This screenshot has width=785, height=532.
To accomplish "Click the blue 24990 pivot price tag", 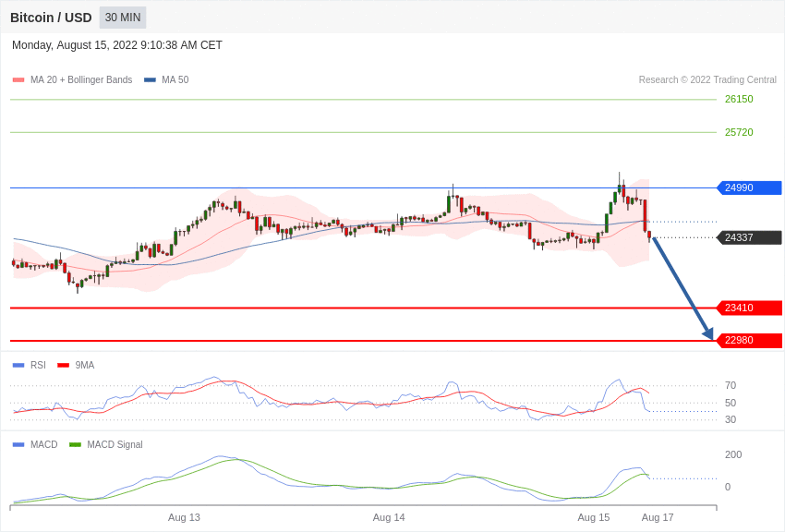I will pos(750,187).
